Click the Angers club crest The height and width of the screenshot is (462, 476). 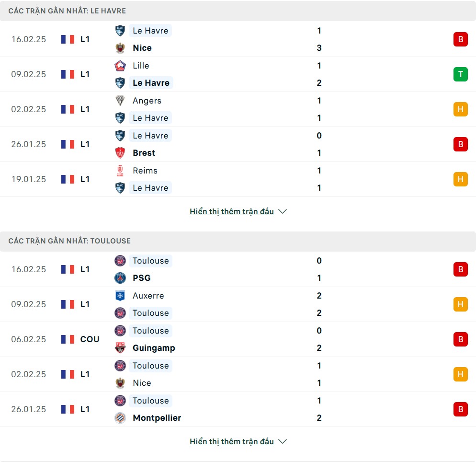click(x=120, y=101)
